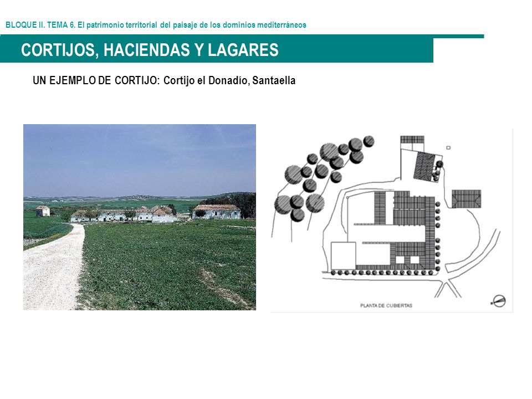Viewport: 532px width, 399px height.
Task: Click the text 'Cortijo el Donadío, Santaella'
Action: point(229,81)
